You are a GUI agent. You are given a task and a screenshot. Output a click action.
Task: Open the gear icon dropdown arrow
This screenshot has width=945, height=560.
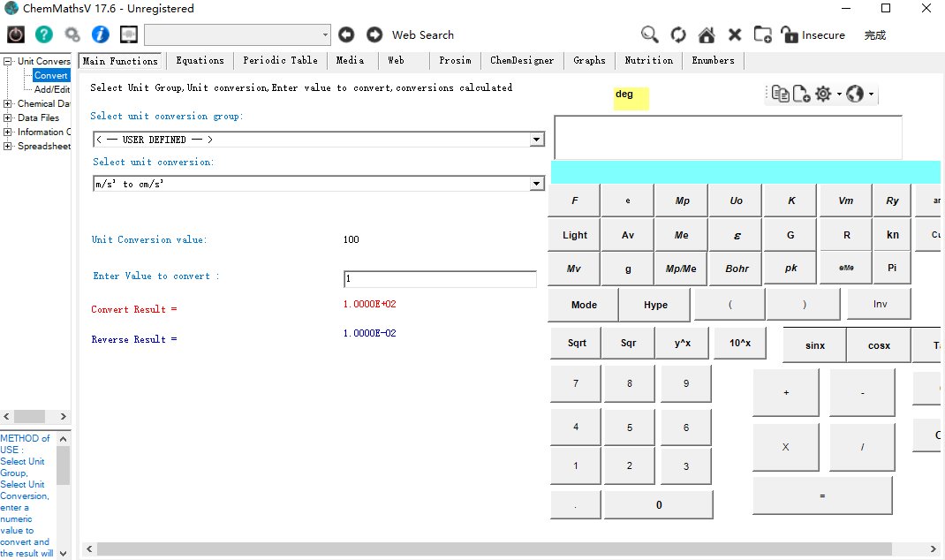pos(839,94)
